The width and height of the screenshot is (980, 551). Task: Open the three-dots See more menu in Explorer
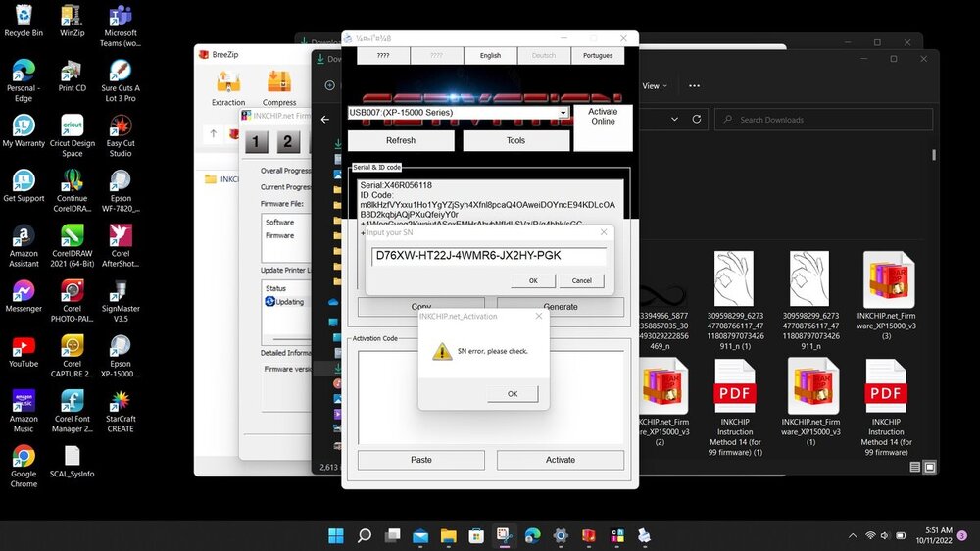coord(694,85)
